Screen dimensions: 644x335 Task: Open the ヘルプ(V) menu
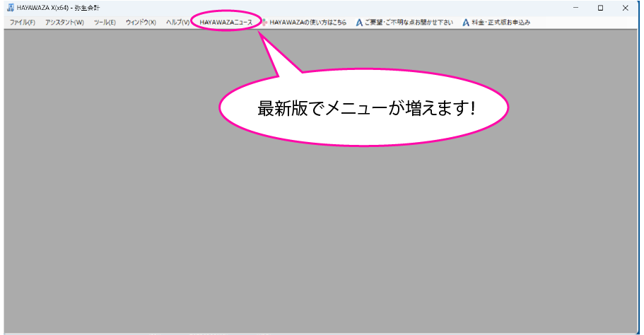pyautogui.click(x=178, y=23)
